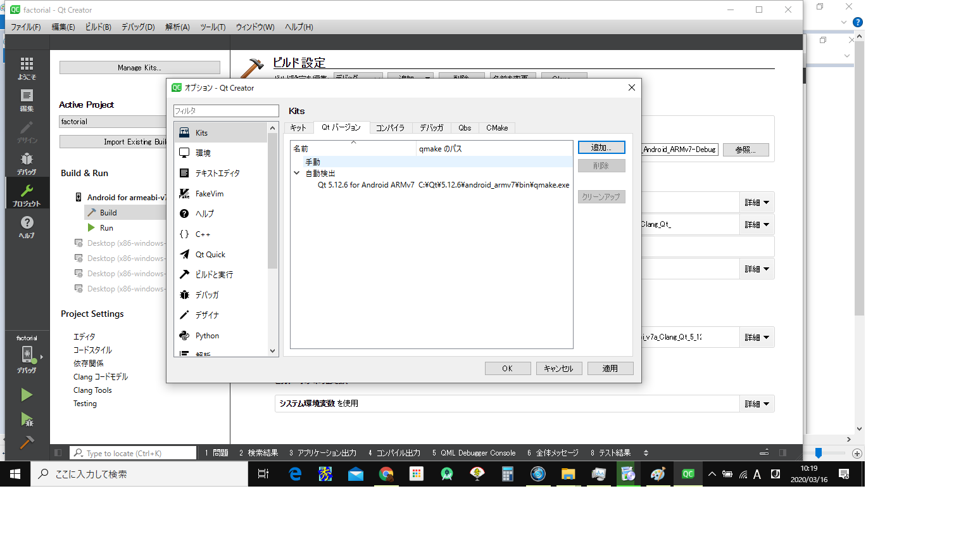Open Windows Start menu

click(15, 474)
